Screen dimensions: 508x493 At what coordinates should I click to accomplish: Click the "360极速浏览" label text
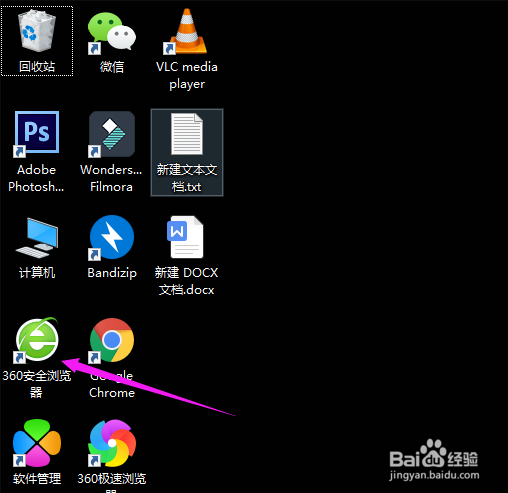tap(112, 479)
